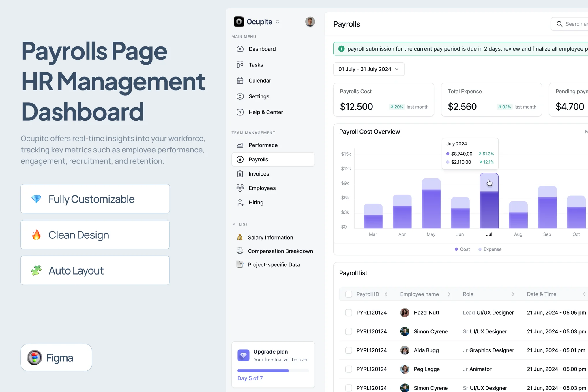Image resolution: width=588 pixels, height=392 pixels.
Task: Click the Dashboard gauge icon in sidebar
Action: [x=240, y=49]
